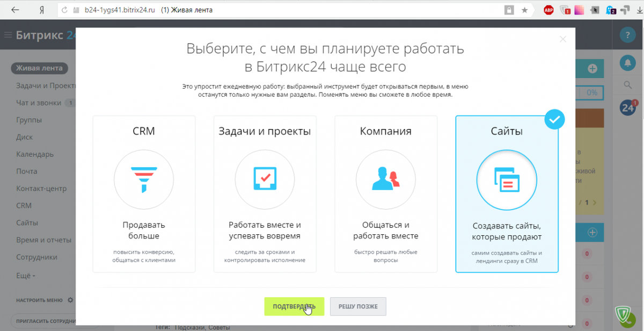Select the Сайты card
This screenshot has height=331, width=644.
[507, 194]
